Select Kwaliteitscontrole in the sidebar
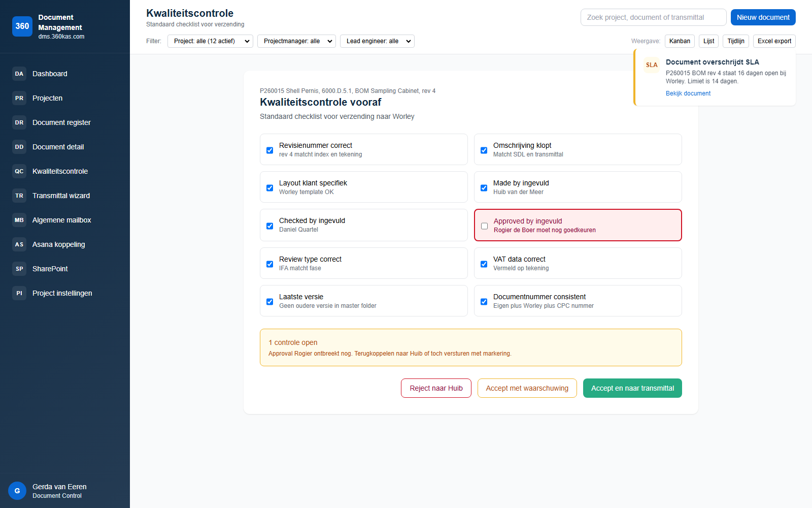Viewport: 812px width, 508px height. (65, 171)
